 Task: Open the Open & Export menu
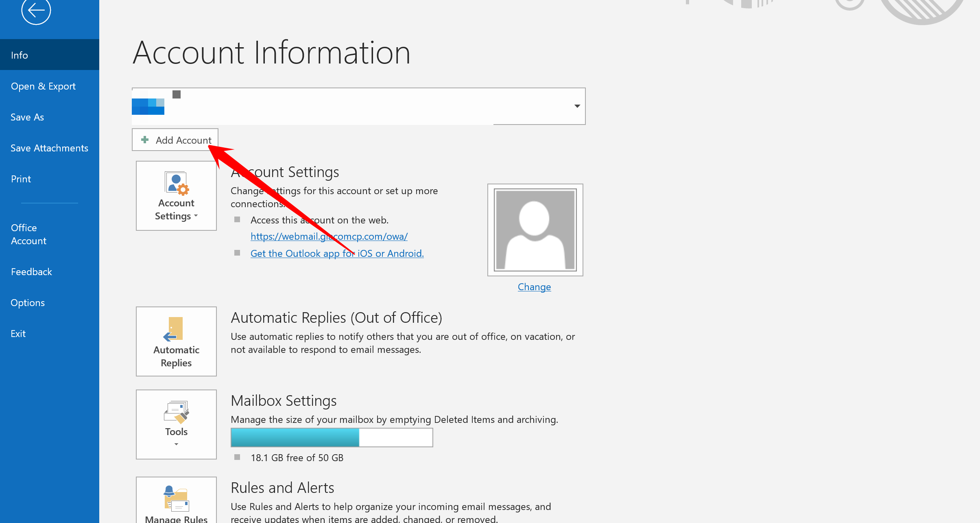pyautogui.click(x=43, y=86)
